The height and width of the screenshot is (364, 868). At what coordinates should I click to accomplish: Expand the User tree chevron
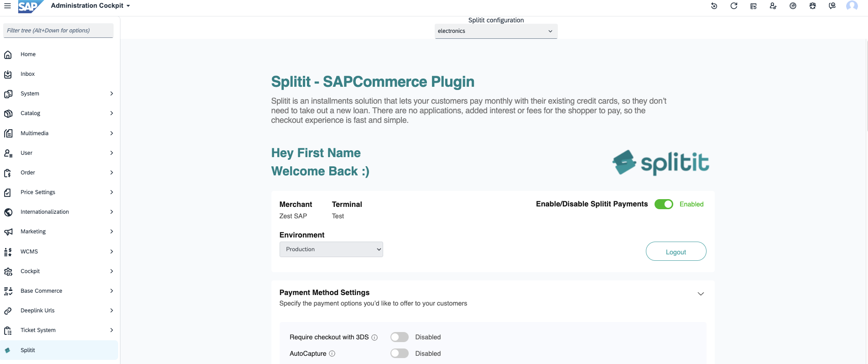(x=112, y=153)
